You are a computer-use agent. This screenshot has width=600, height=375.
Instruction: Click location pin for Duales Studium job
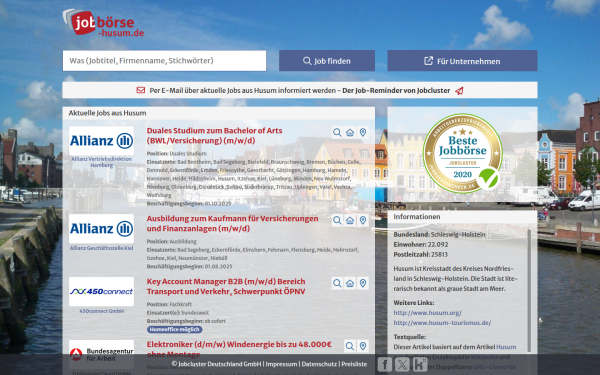(363, 132)
